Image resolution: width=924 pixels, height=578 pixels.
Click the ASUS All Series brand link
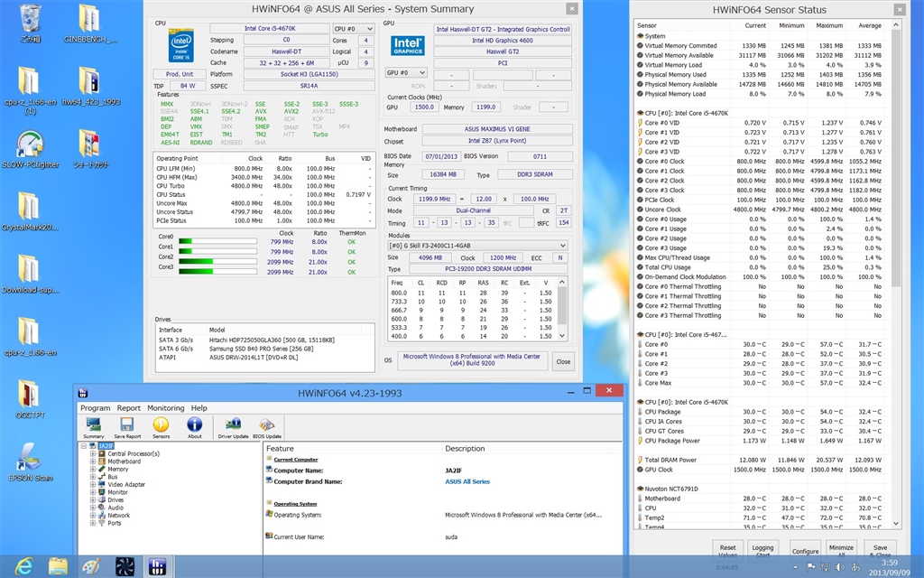(x=467, y=481)
